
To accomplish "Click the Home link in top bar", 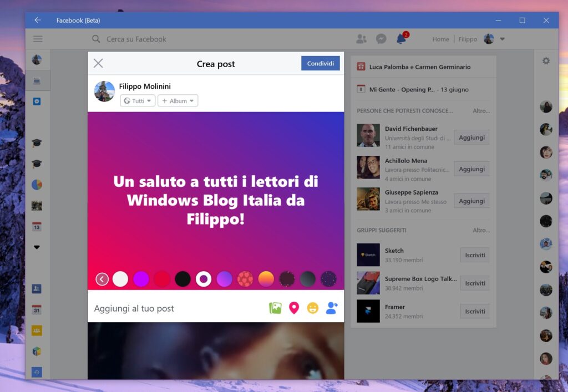I will [440, 39].
